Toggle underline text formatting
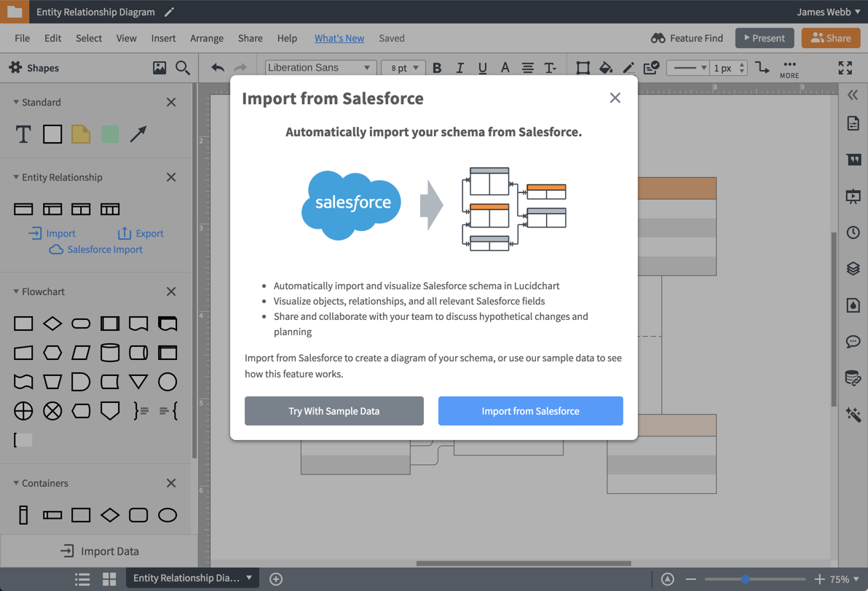 (x=482, y=68)
